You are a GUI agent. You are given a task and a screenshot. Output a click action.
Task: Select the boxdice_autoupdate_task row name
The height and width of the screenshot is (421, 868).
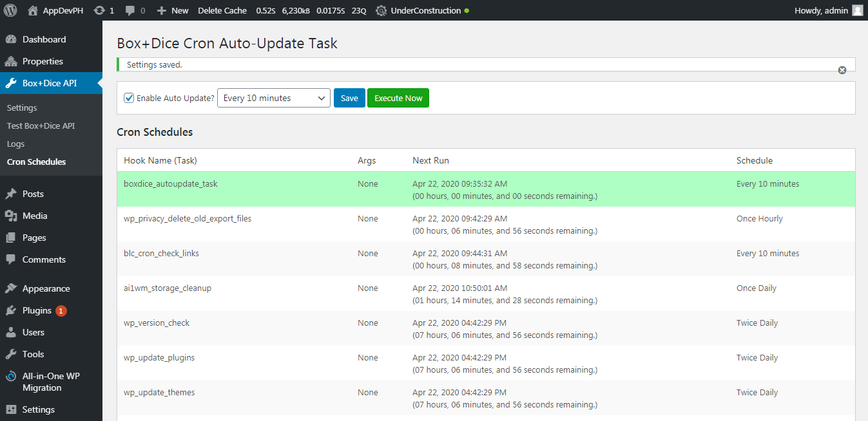click(x=171, y=183)
